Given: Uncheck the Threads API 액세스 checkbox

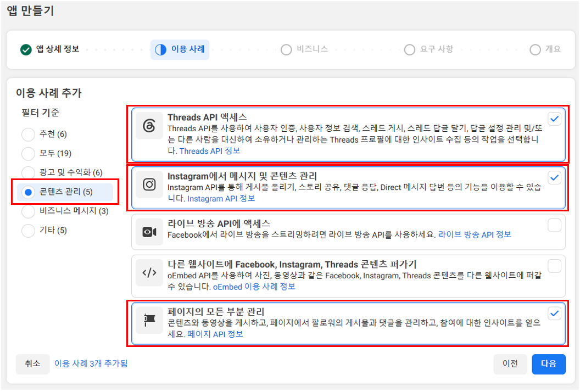Looking at the screenshot, I should (554, 119).
